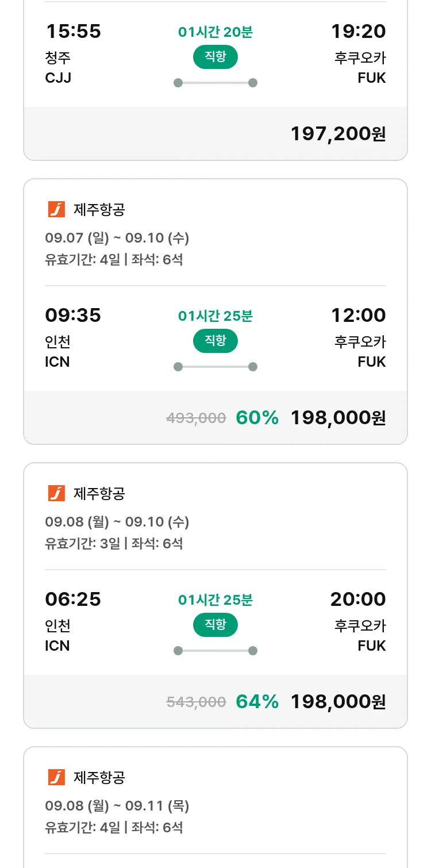Click route line under the 06:25 flight's 직항
This screenshot has height=868, width=431.
click(x=215, y=651)
